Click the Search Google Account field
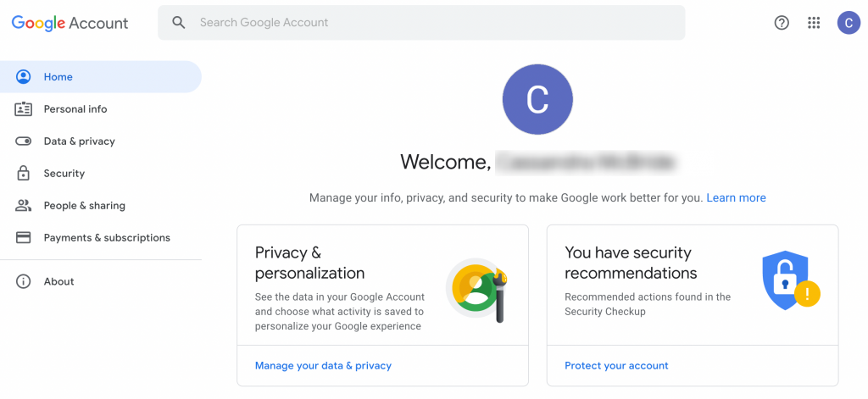Screen dimensions: 868x399 424,23
